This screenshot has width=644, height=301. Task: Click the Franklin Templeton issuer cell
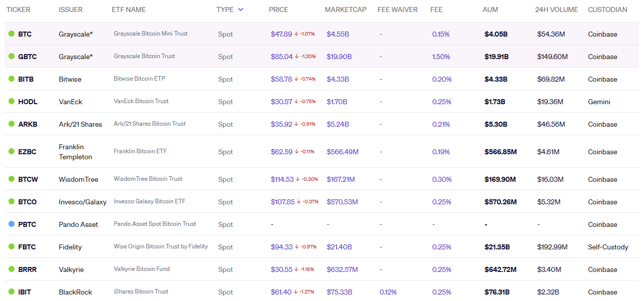click(76, 152)
